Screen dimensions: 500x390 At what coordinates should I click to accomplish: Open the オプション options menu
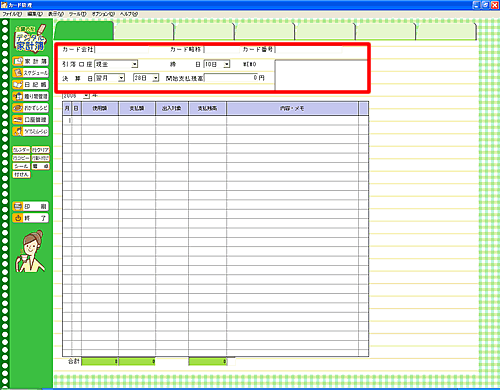click(103, 14)
